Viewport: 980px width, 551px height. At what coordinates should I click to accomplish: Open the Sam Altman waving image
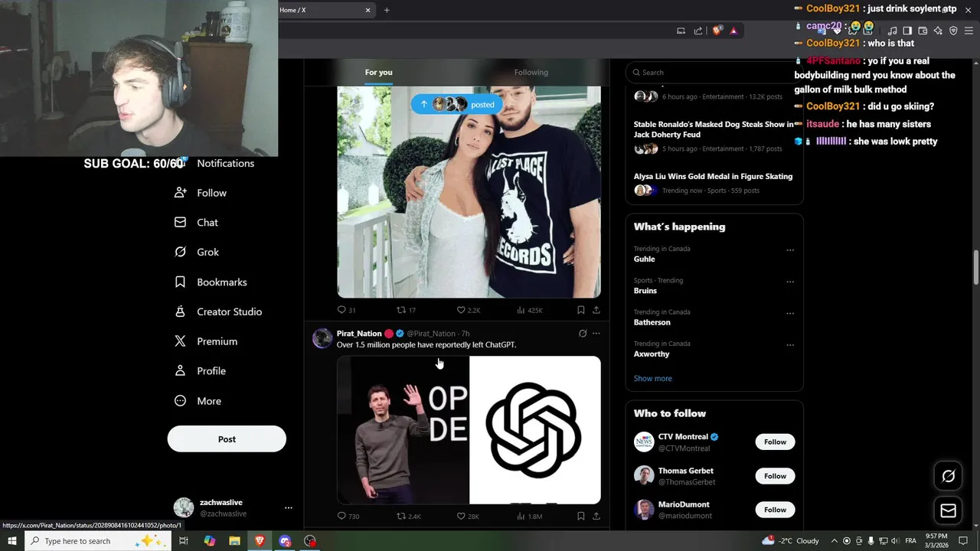(403, 430)
